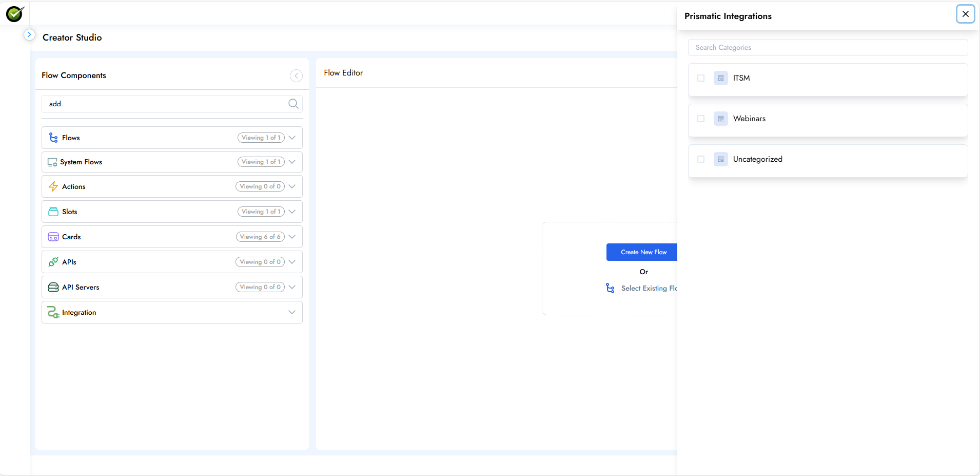The height and width of the screenshot is (476, 980).
Task: Select the Actions lightning bolt icon
Action: [x=53, y=186]
